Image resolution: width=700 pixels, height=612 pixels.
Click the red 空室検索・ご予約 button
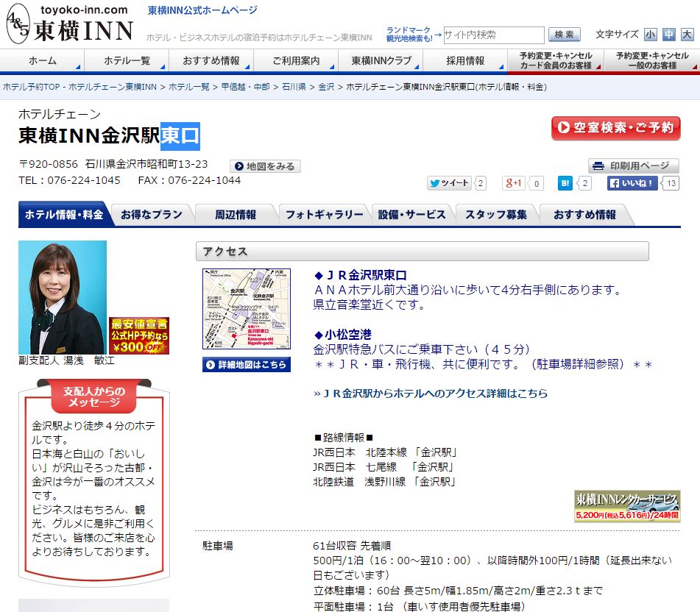click(x=615, y=128)
